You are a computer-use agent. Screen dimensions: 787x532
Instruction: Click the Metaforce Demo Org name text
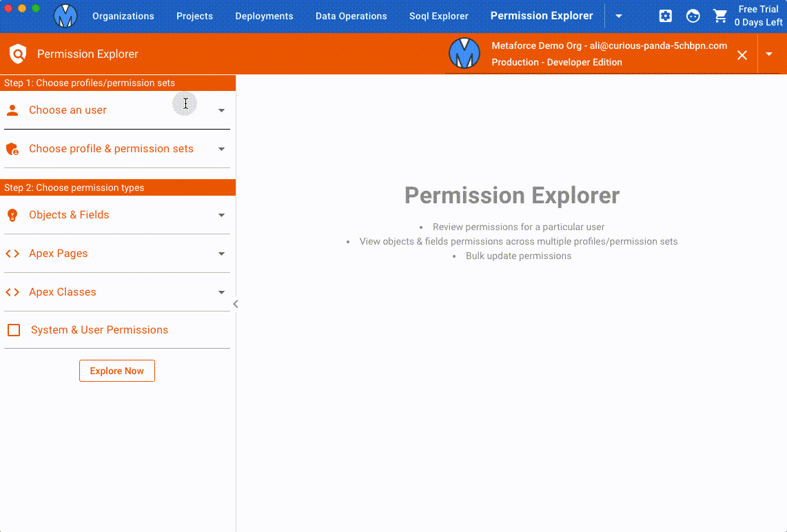point(609,45)
